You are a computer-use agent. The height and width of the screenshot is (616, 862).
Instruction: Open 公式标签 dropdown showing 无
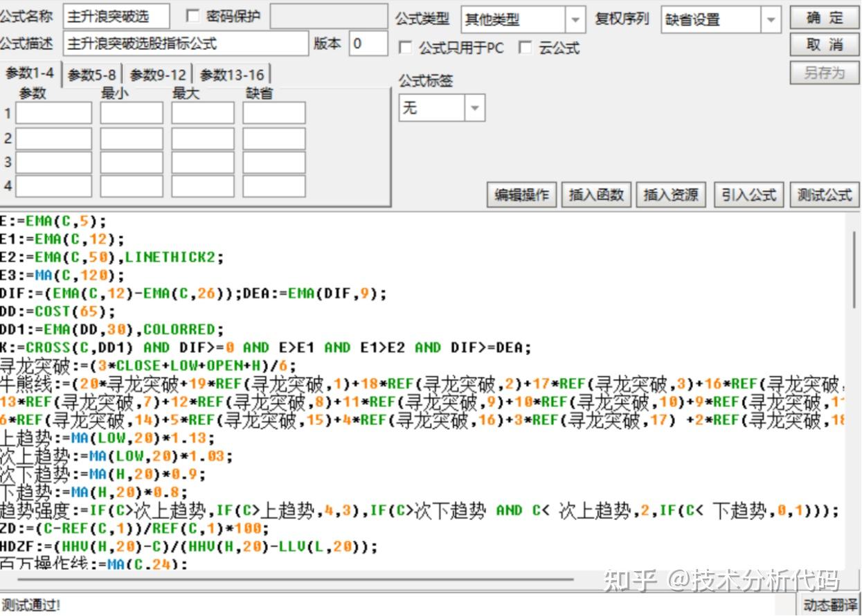tap(442, 108)
